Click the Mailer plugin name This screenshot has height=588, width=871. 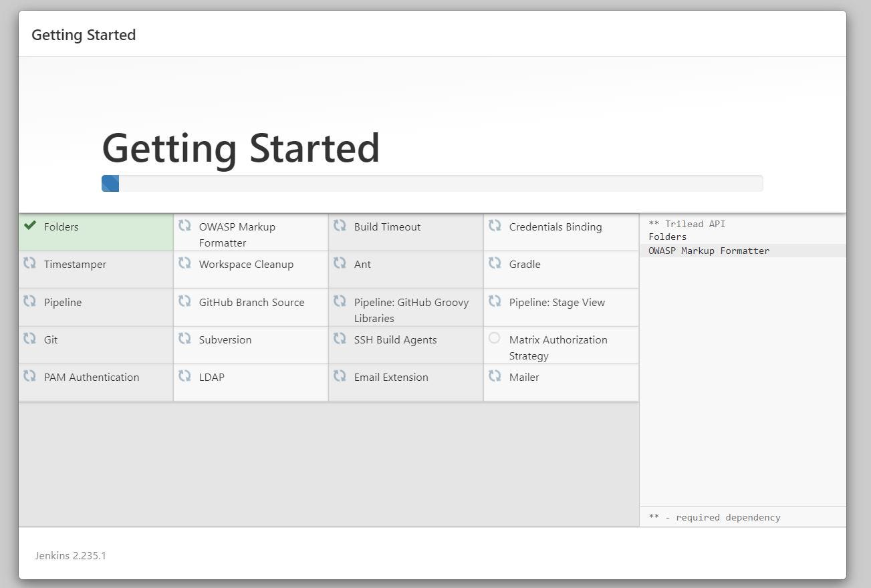(524, 378)
